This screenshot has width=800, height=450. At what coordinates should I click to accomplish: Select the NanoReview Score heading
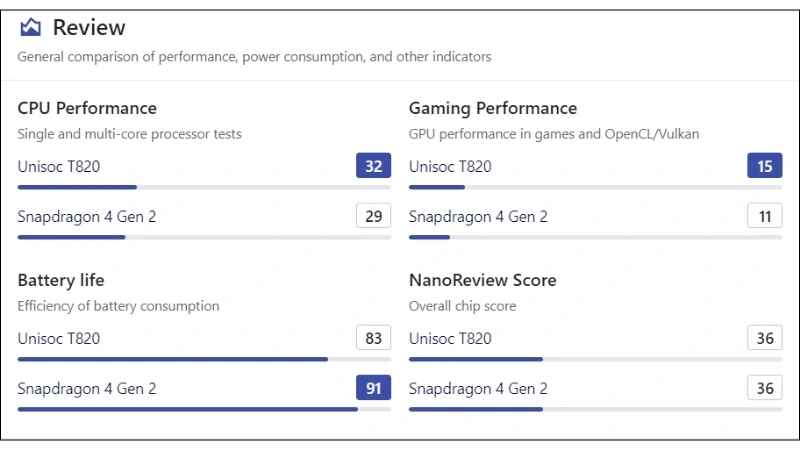tap(483, 280)
